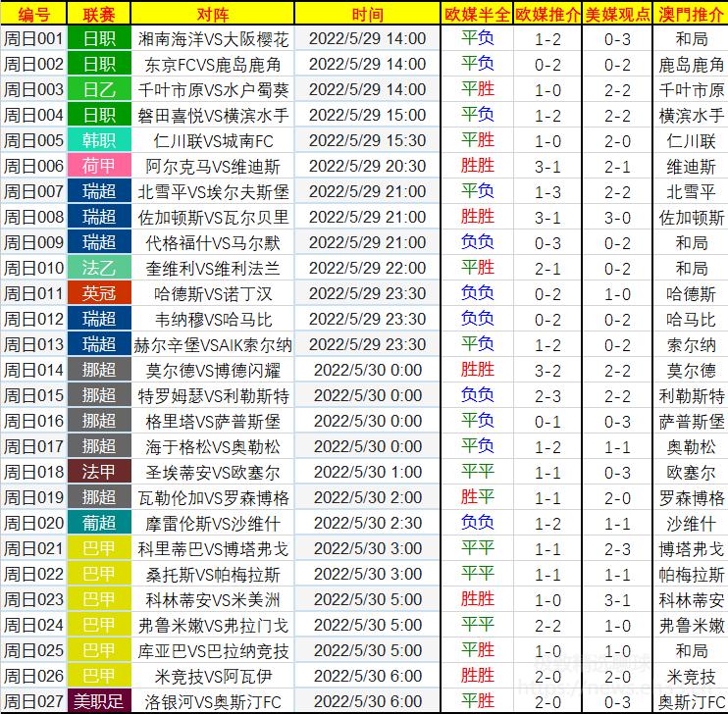Click the match 洛银河VS奥斯汀FC
728x714 pixels.
pyautogui.click(x=213, y=702)
